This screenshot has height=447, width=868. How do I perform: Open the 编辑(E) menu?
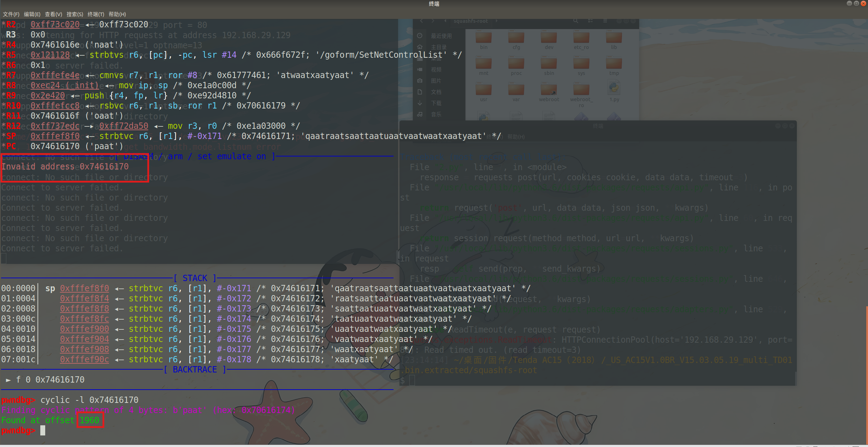click(32, 14)
